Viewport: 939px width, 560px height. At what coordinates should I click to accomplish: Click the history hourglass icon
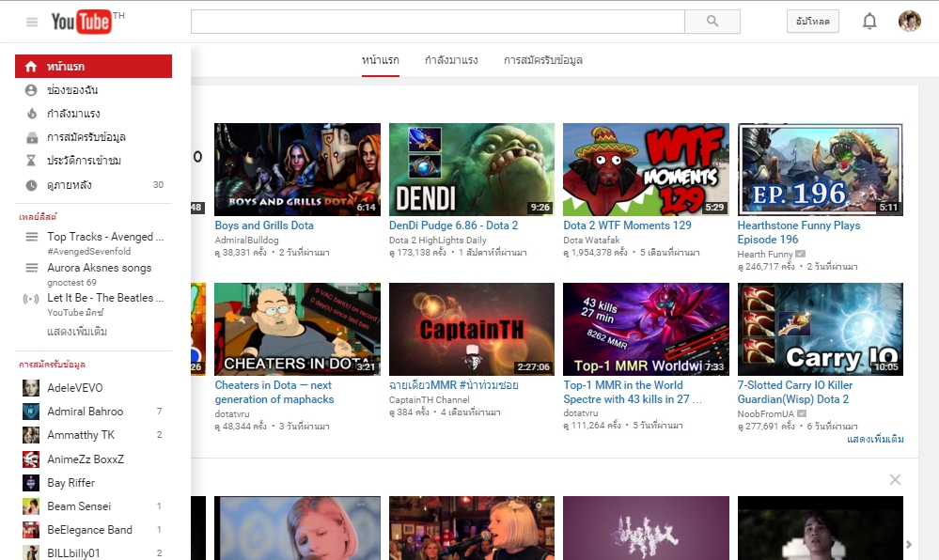(31, 161)
